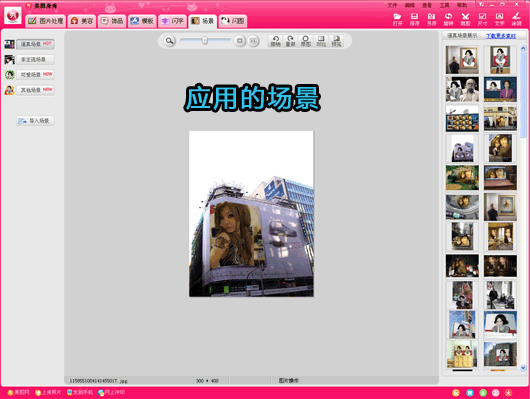Open the 尺寸 (Size) tool icon

(x=482, y=19)
